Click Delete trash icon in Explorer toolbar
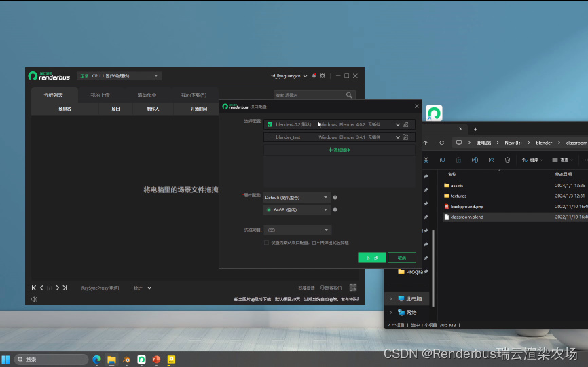The width and height of the screenshot is (588, 367). click(507, 160)
